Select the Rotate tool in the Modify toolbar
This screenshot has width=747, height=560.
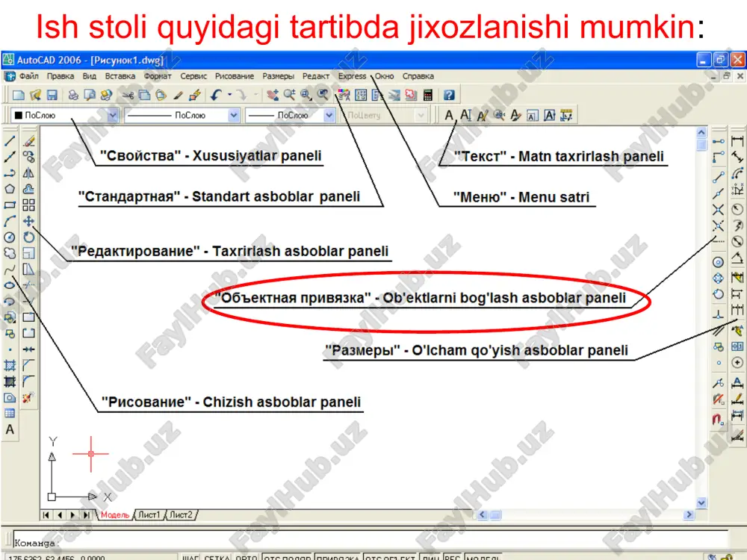click(28, 237)
